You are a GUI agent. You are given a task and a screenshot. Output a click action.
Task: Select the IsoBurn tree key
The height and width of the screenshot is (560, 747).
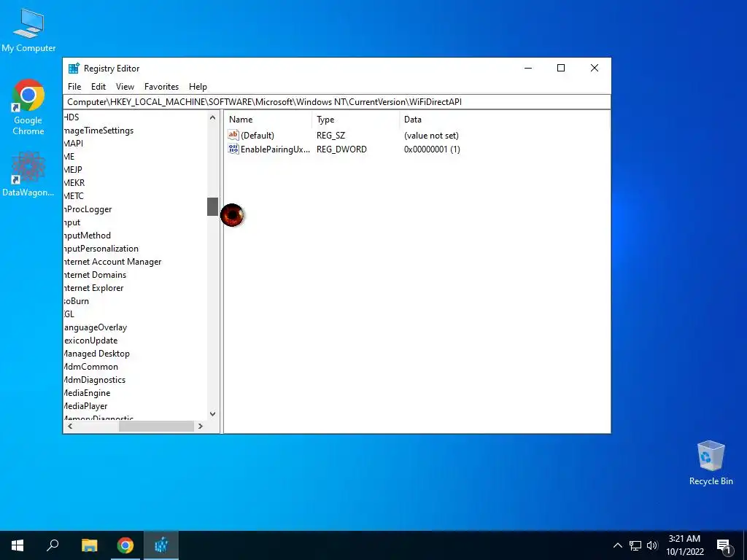[x=76, y=301]
